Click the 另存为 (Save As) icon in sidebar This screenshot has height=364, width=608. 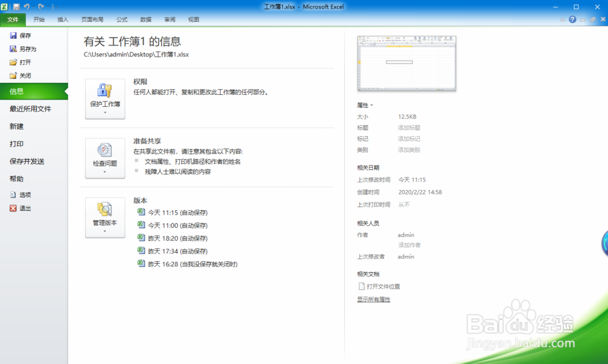click(13, 49)
